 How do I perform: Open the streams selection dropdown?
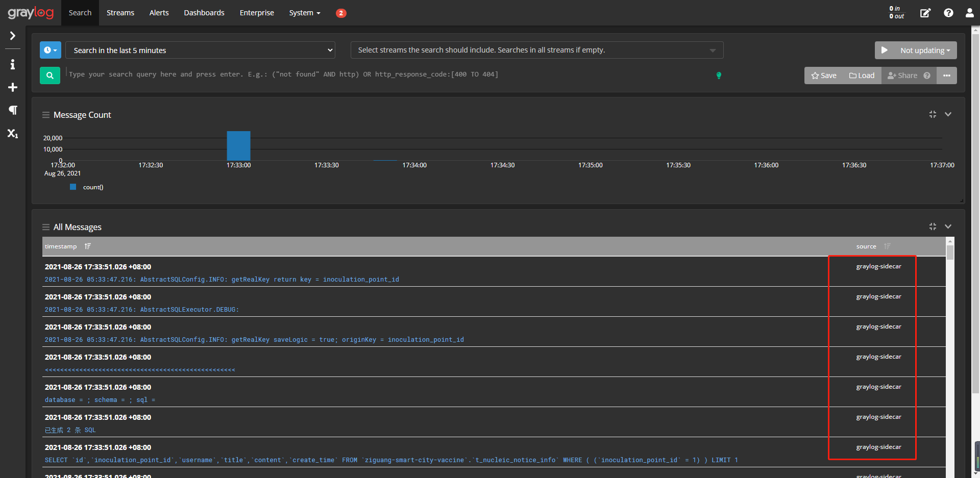coord(536,50)
